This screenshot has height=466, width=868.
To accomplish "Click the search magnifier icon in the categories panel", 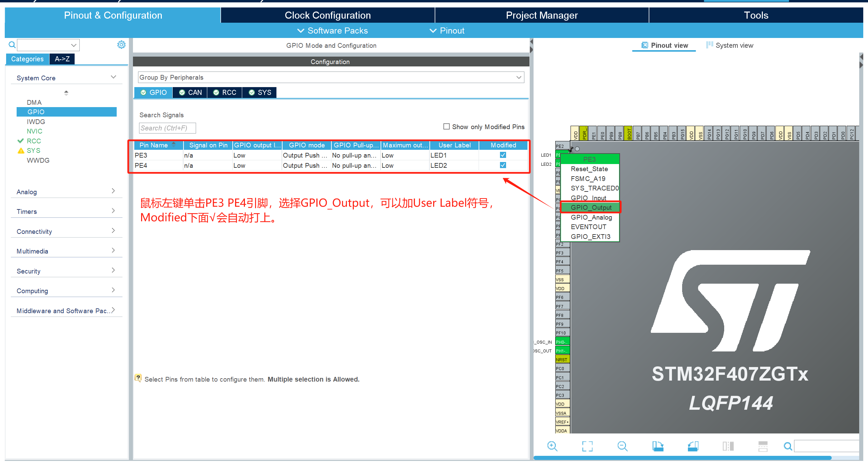I will click(12, 44).
